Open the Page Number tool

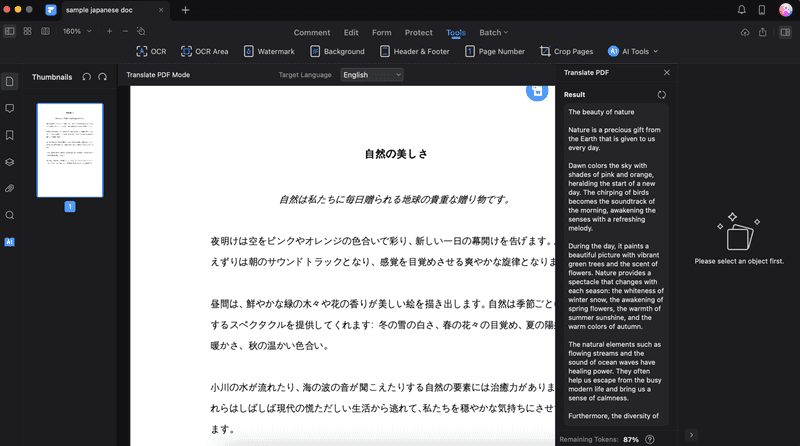tap(495, 52)
